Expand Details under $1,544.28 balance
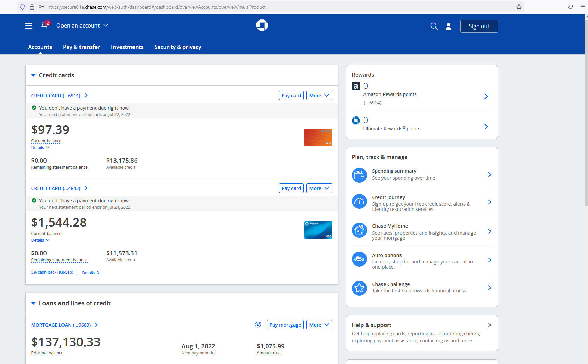This screenshot has width=588, height=364. point(40,240)
